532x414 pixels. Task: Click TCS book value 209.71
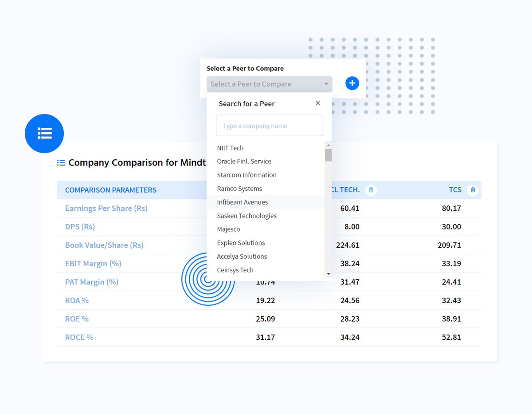pos(449,245)
